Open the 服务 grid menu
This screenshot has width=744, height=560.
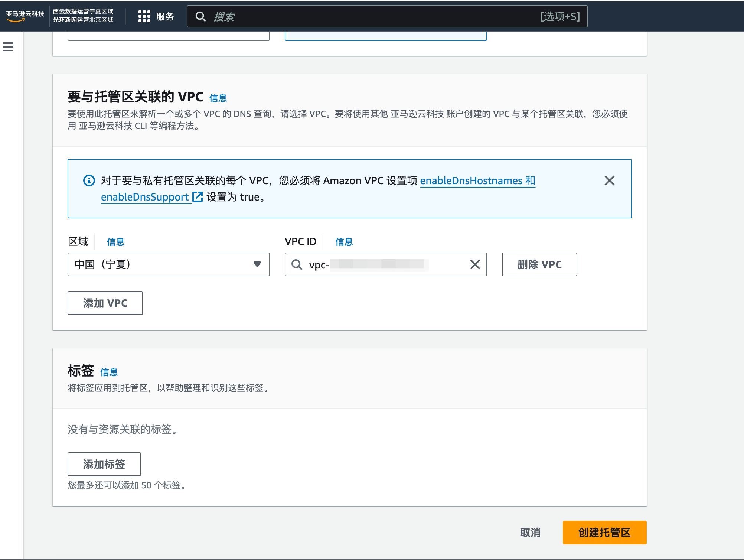pyautogui.click(x=156, y=16)
